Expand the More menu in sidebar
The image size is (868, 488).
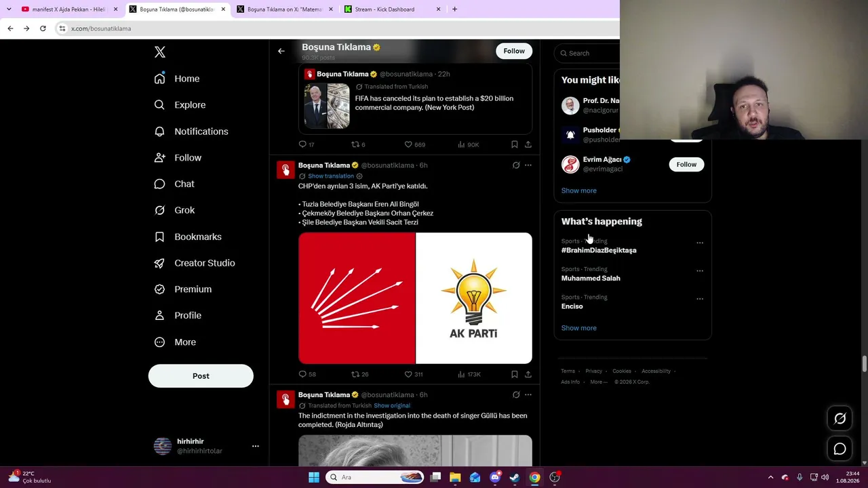point(175,342)
